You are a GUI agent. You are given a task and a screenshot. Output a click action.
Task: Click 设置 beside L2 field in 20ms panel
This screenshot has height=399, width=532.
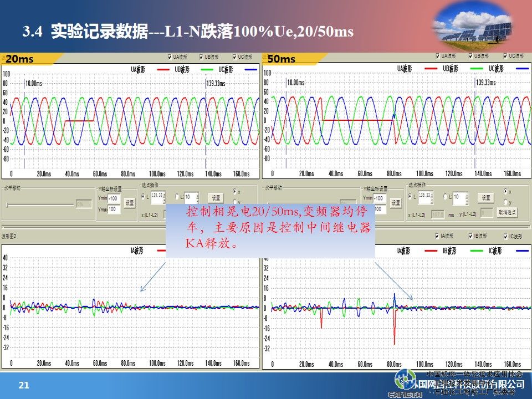tap(216, 198)
